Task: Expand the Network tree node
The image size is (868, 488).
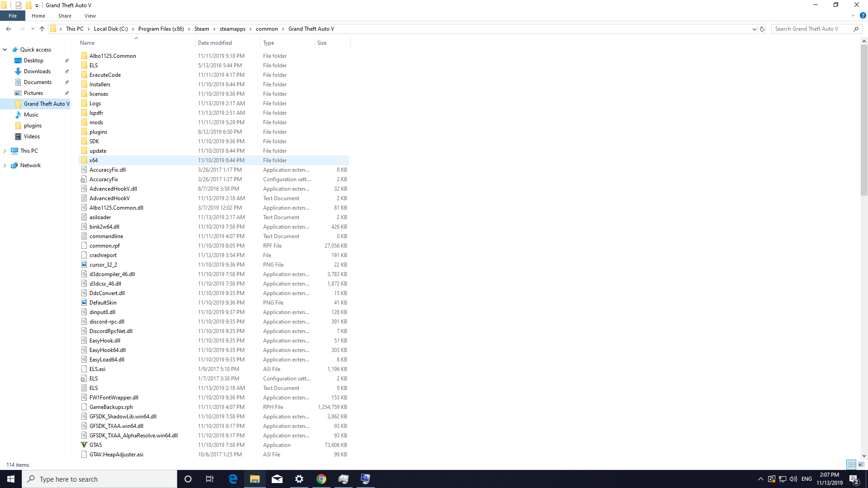Action: click(5, 165)
